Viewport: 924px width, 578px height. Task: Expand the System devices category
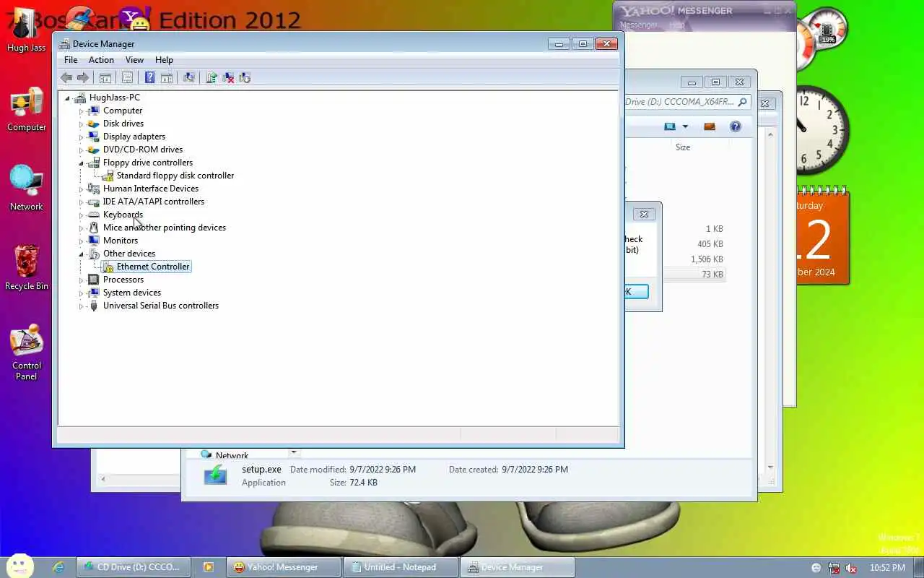(81, 293)
